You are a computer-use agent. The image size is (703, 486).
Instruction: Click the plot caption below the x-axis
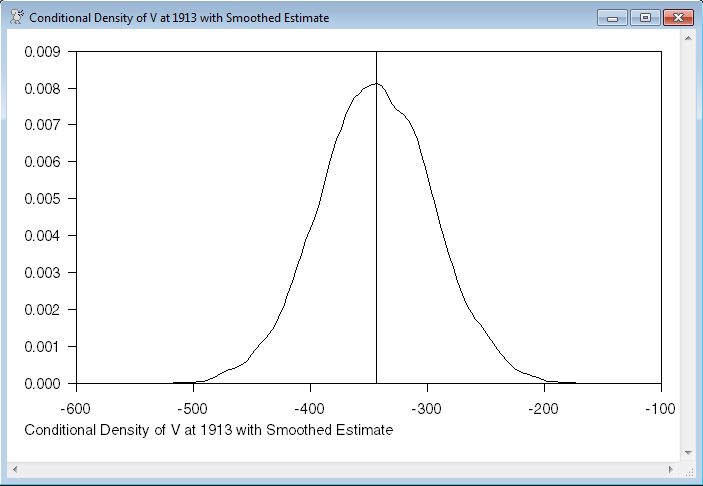coord(208,430)
